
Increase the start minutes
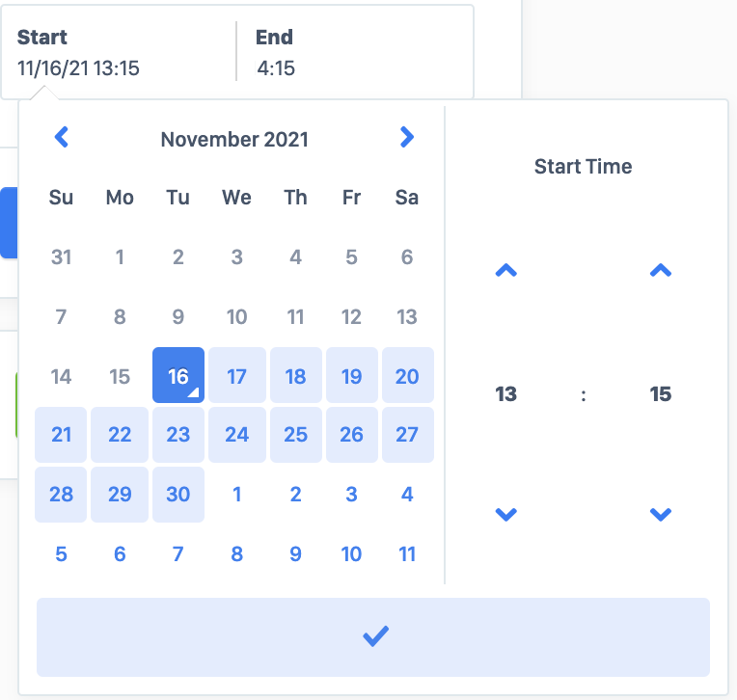[x=660, y=272]
